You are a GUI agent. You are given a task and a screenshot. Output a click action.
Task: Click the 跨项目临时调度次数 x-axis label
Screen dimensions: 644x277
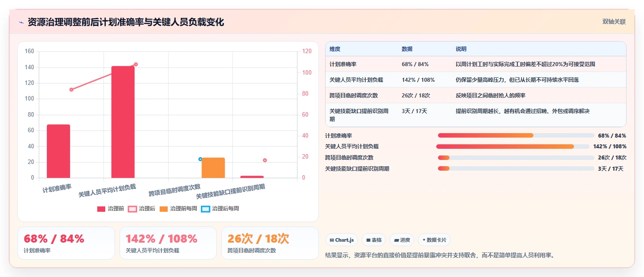coord(175,190)
